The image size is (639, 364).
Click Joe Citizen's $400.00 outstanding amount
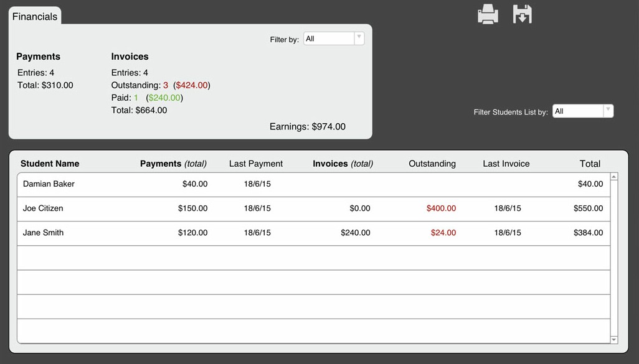click(x=441, y=208)
